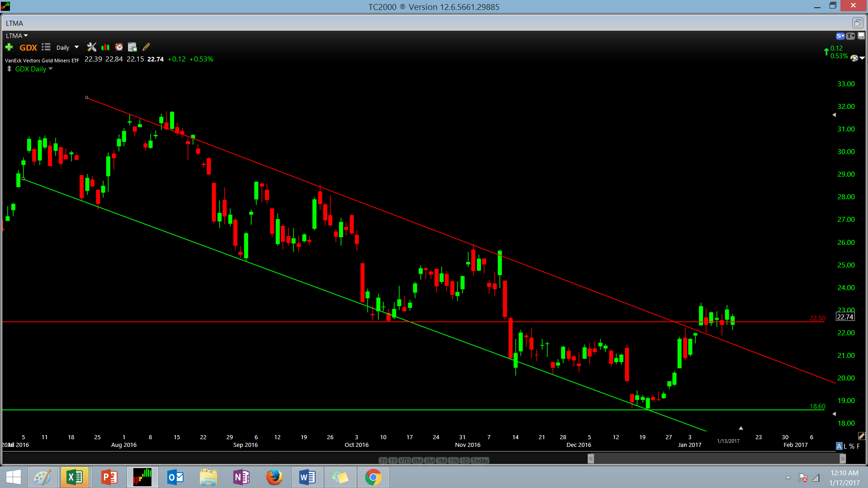Click the green add plus icon
The width and height of the screenshot is (868, 488).
click(x=9, y=47)
